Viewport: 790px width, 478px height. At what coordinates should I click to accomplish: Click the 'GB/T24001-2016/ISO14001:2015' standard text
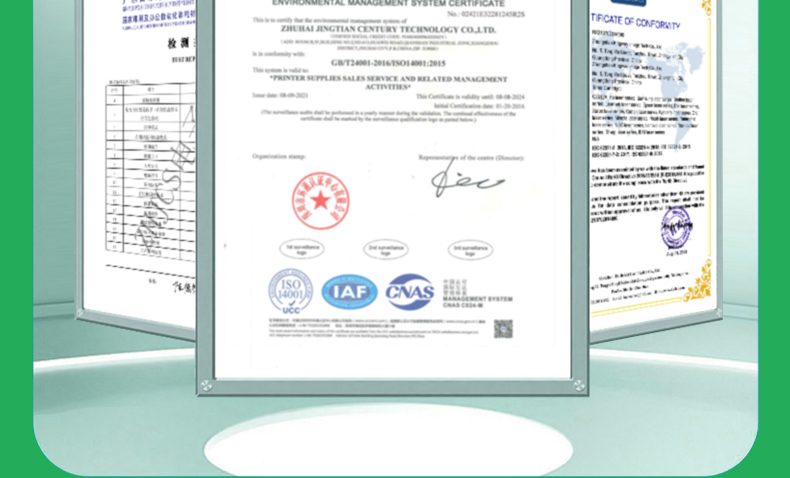388,63
